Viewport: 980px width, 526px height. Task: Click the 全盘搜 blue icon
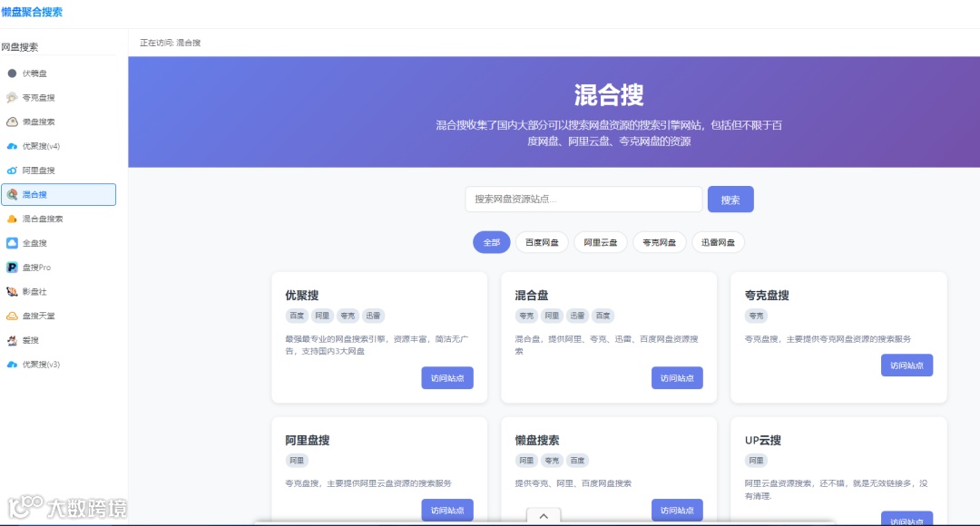coord(12,243)
